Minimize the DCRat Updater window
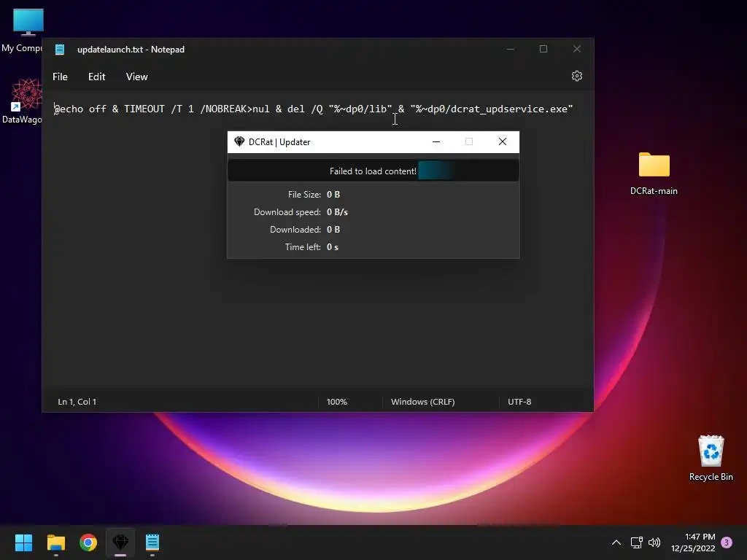Viewport: 747px width, 560px height. (x=436, y=142)
